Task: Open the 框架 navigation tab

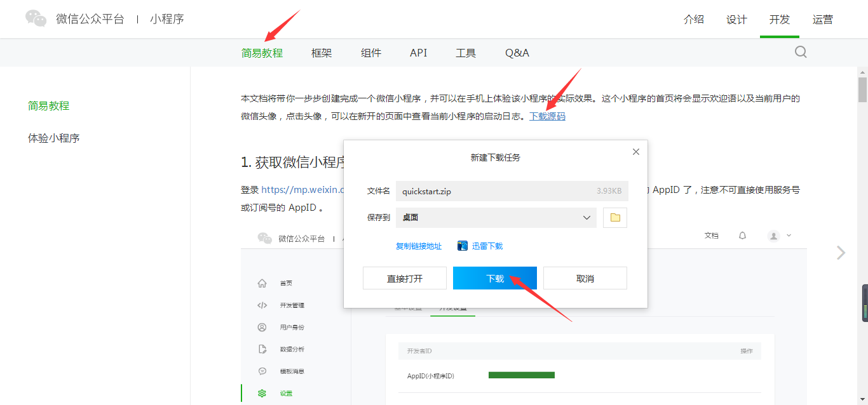Action: (322, 53)
